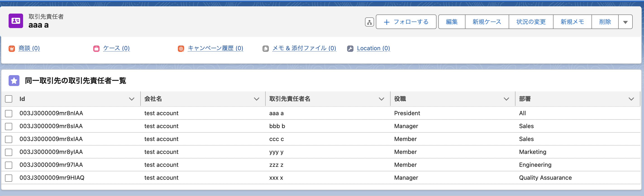This screenshot has height=196, width=644.
Task: Expand the 部署 column menu chevron
Action: click(x=631, y=99)
